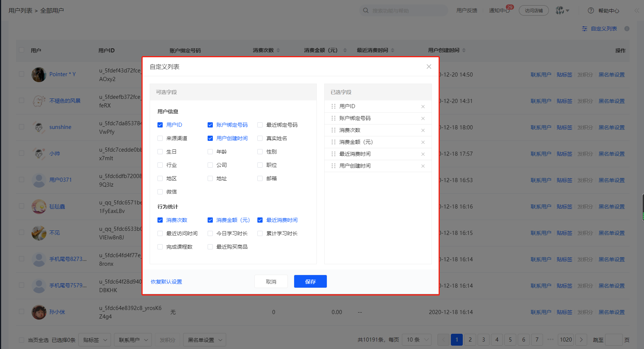Click the 跳至 page number input
This screenshot has width=644, height=349.
point(614,340)
